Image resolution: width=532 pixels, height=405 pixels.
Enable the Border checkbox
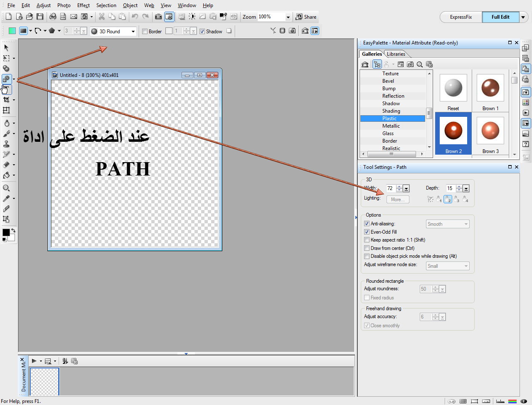pyautogui.click(x=145, y=32)
